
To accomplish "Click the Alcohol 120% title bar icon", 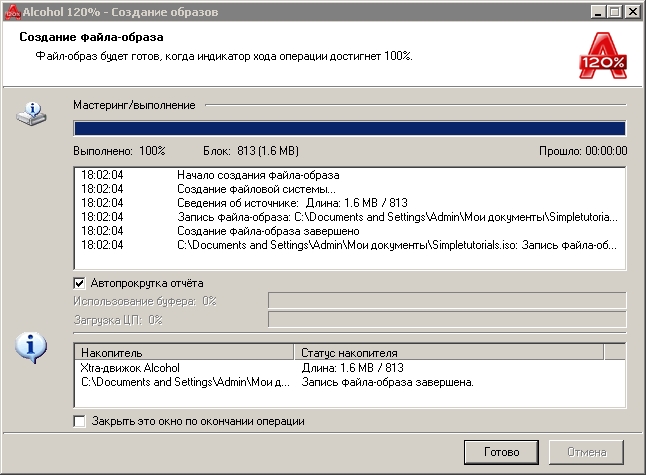I will click(12, 12).
